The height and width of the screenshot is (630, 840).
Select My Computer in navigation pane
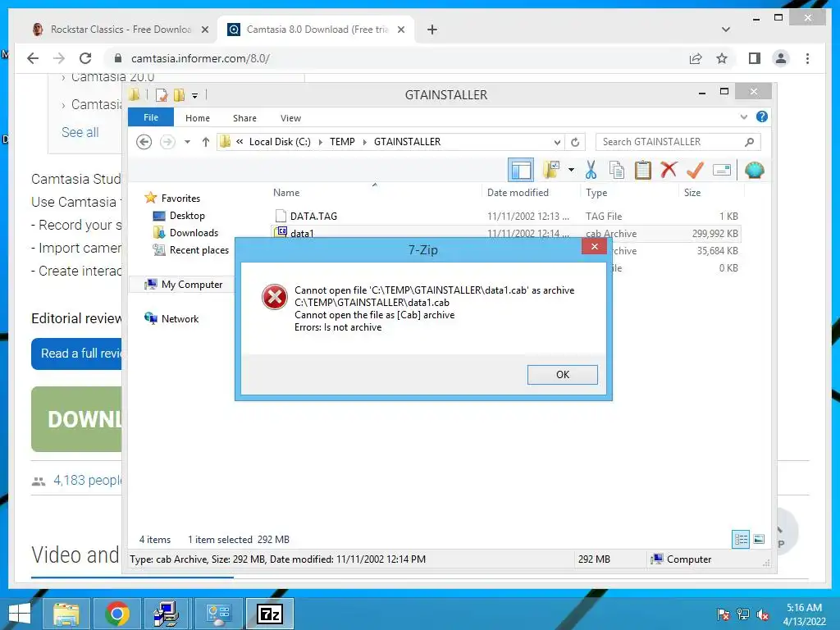pos(192,285)
